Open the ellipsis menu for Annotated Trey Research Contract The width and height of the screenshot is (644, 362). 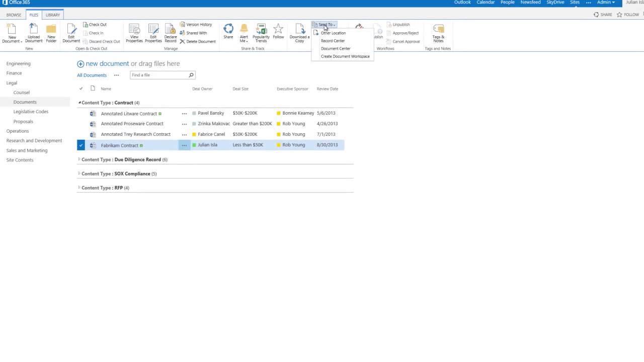(184, 134)
